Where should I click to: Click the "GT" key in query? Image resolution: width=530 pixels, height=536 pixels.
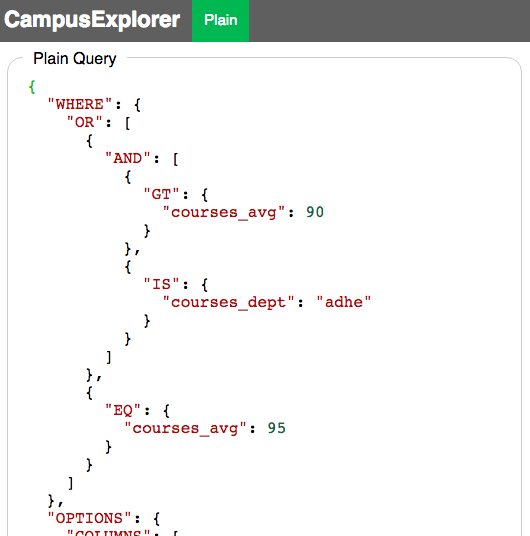(x=161, y=194)
